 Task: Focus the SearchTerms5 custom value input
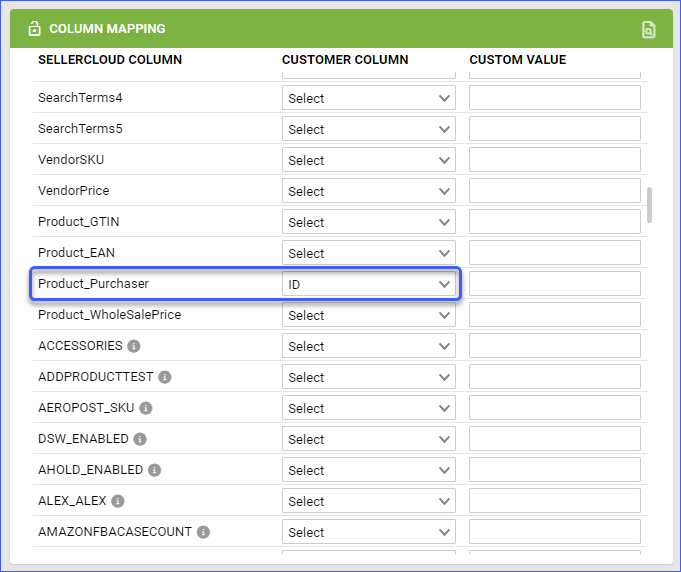pos(554,129)
